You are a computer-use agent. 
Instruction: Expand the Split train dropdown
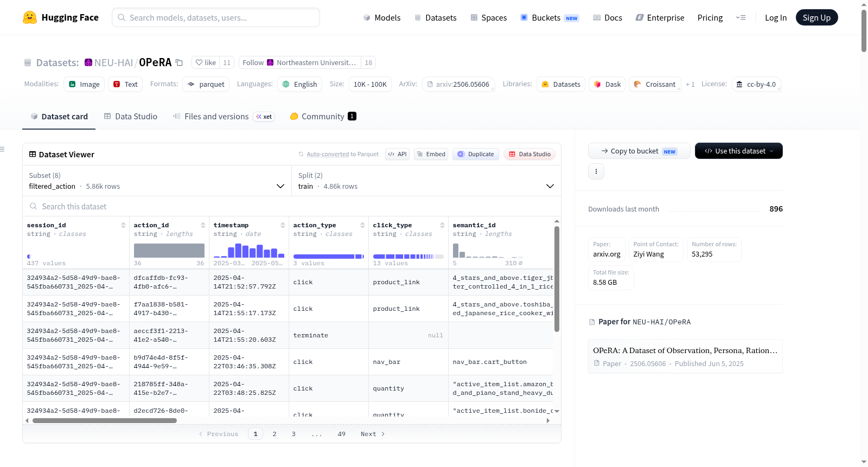click(426, 181)
